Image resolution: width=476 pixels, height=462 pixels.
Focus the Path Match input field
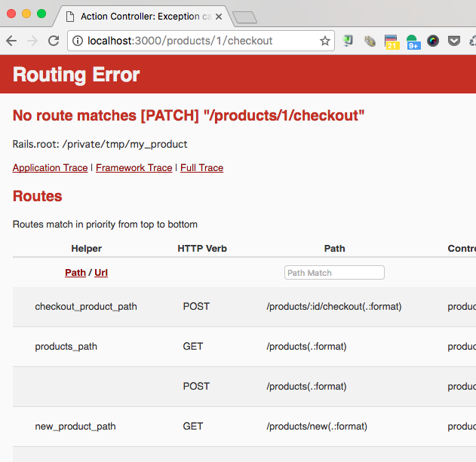[x=334, y=272]
